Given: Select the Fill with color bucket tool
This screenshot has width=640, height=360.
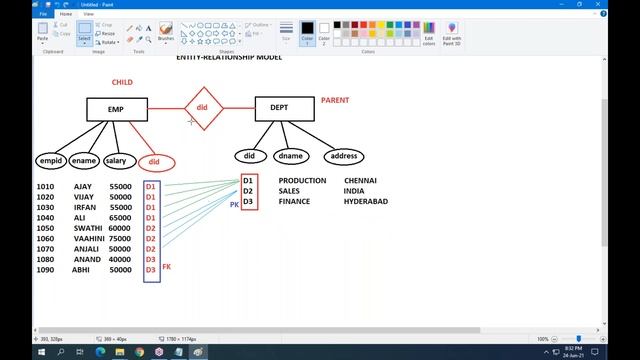Looking at the screenshot, I should 139,28.
